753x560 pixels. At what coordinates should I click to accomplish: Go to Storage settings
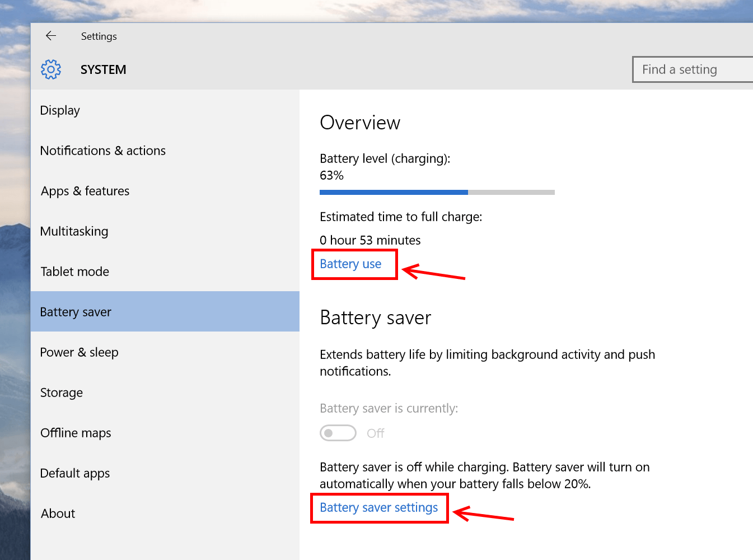(x=165, y=393)
